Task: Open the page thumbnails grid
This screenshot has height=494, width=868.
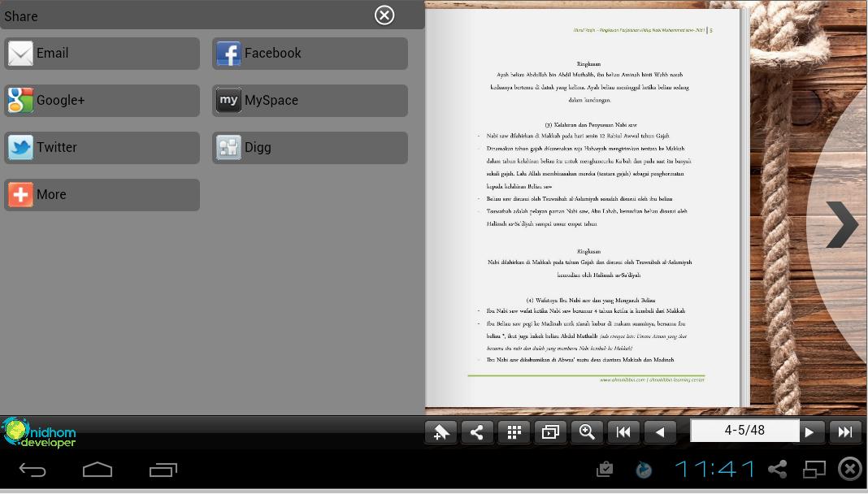Action: pyautogui.click(x=514, y=432)
